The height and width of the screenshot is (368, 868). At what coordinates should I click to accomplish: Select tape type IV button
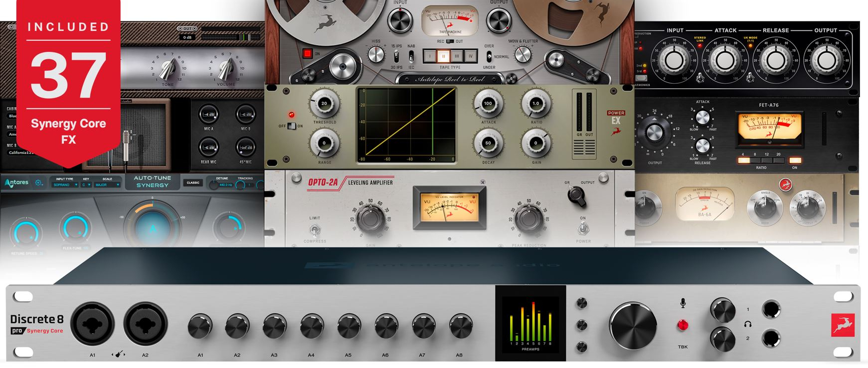470,56
